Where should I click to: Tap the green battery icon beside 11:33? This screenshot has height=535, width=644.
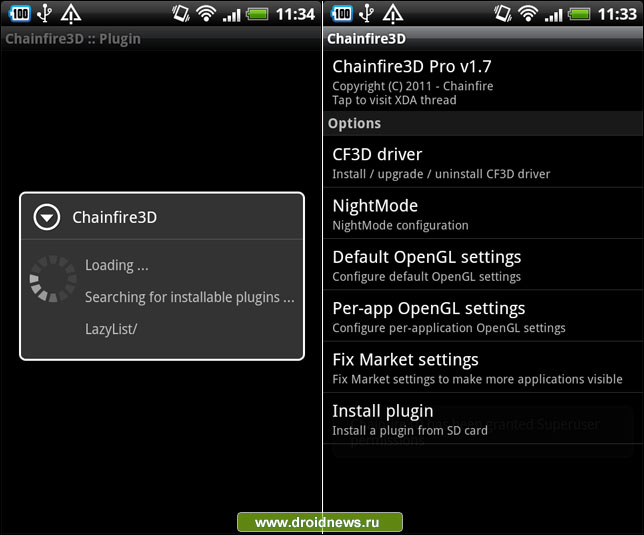[x=579, y=15]
